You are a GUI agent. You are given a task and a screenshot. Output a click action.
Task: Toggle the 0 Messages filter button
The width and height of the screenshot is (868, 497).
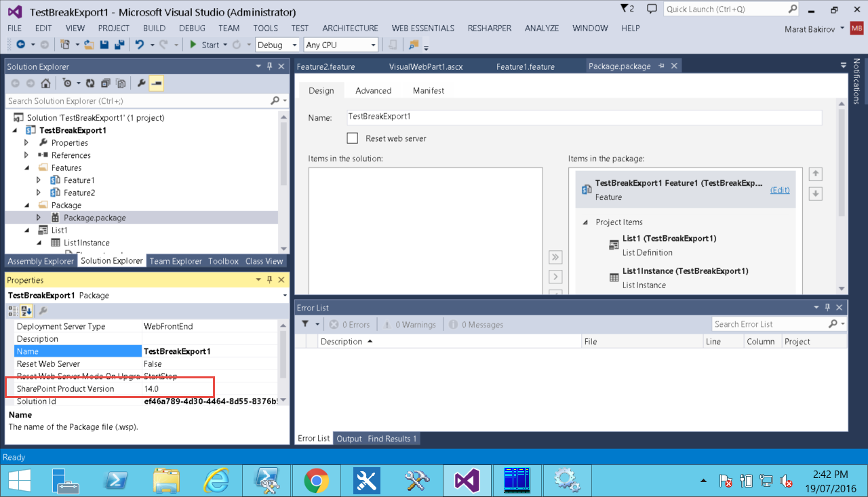pyautogui.click(x=476, y=325)
